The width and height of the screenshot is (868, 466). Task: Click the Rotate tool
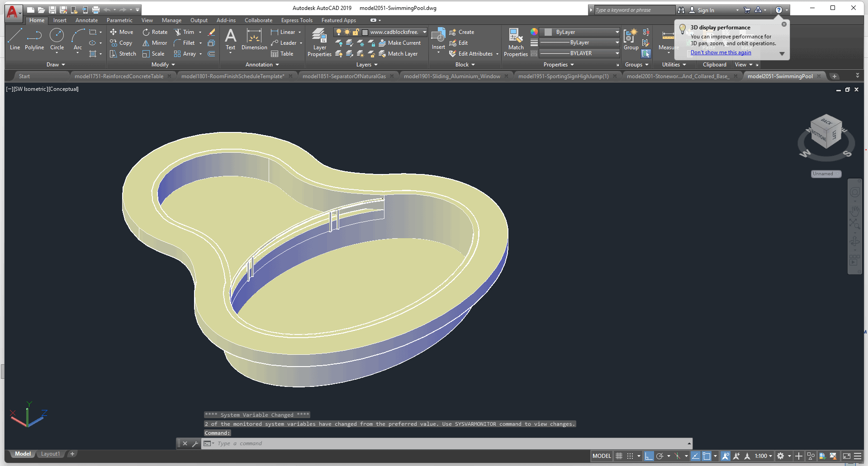(x=155, y=32)
